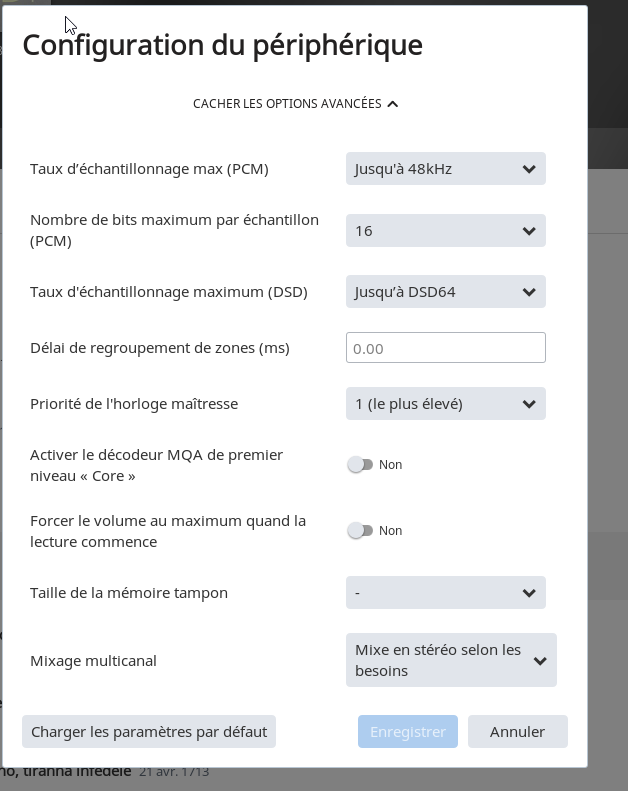Screen dimensions: 628x791
Task: Click the arrow icon of 'Jusqu'à 48kHz' selector
Action: click(529, 169)
